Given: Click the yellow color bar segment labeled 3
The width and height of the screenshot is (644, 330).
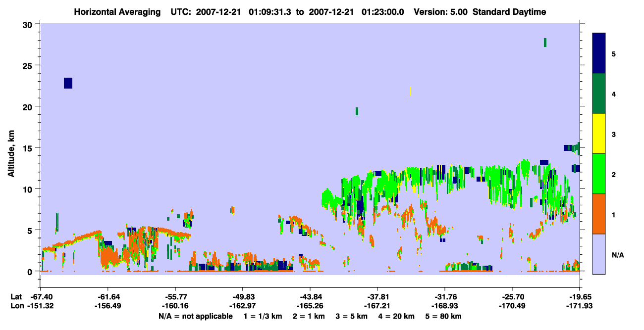Looking at the screenshot, I should 599,134.
